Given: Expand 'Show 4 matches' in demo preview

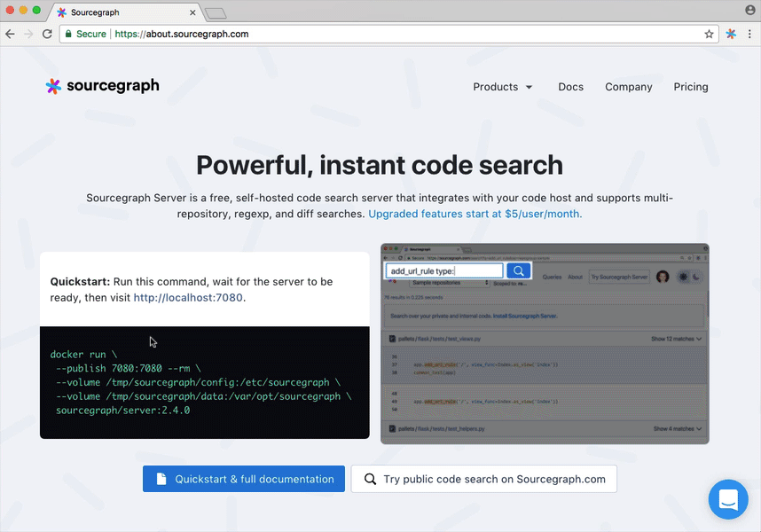Looking at the screenshot, I should [x=678, y=429].
